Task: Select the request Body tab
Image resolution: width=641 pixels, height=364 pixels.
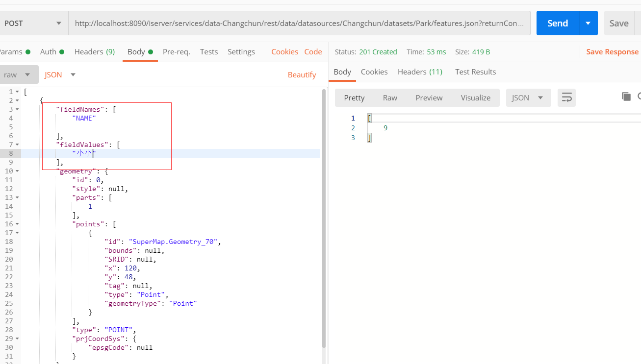Action: tap(140, 51)
